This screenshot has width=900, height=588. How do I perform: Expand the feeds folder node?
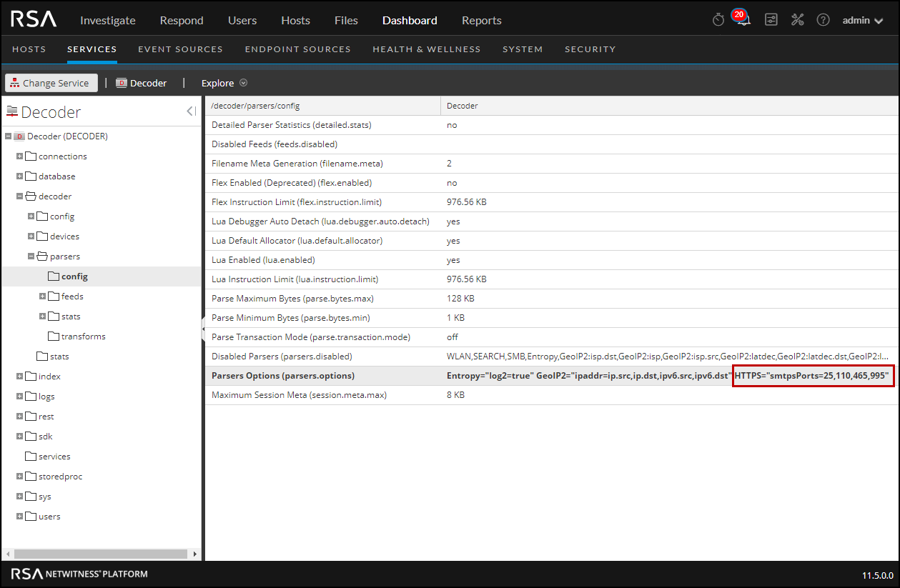tap(43, 297)
